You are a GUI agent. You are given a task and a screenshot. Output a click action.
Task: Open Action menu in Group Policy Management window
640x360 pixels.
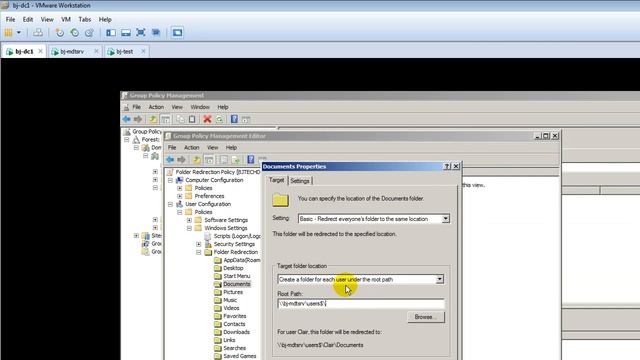tap(156, 107)
